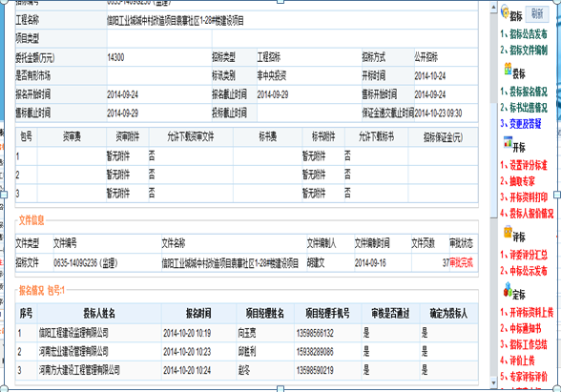Click scrollbar down arrow at bottom
The height and width of the screenshot is (392, 561).
493,383
